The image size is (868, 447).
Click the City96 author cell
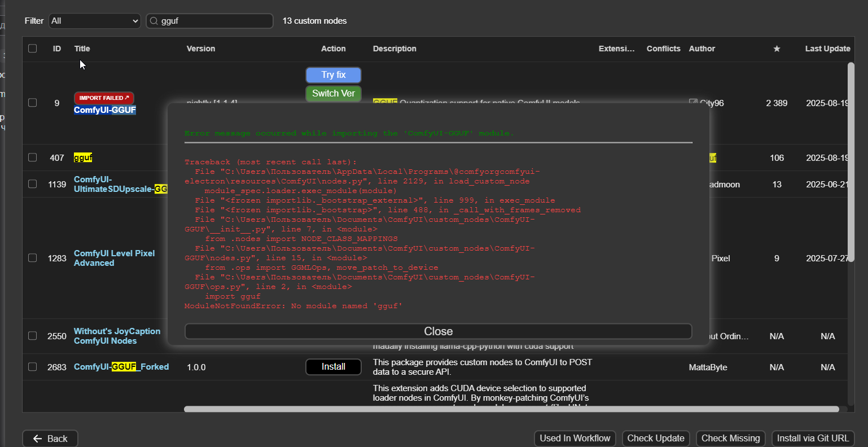(707, 103)
